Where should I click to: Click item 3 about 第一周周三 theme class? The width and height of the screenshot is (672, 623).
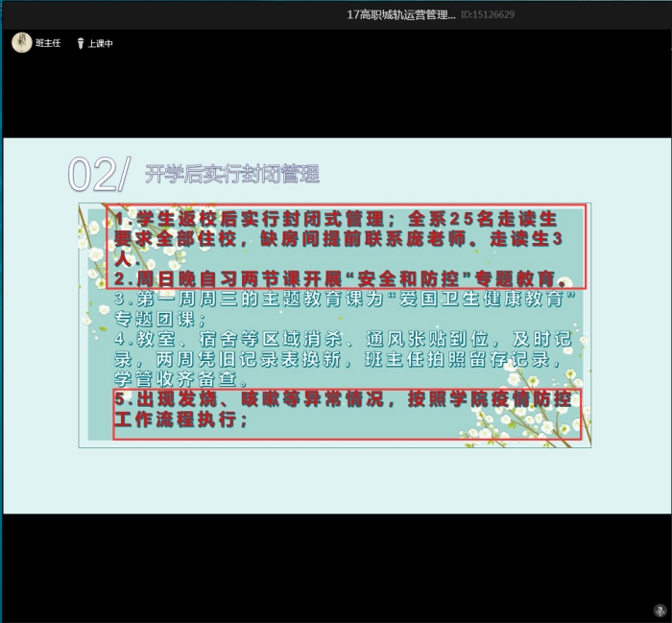(x=341, y=309)
